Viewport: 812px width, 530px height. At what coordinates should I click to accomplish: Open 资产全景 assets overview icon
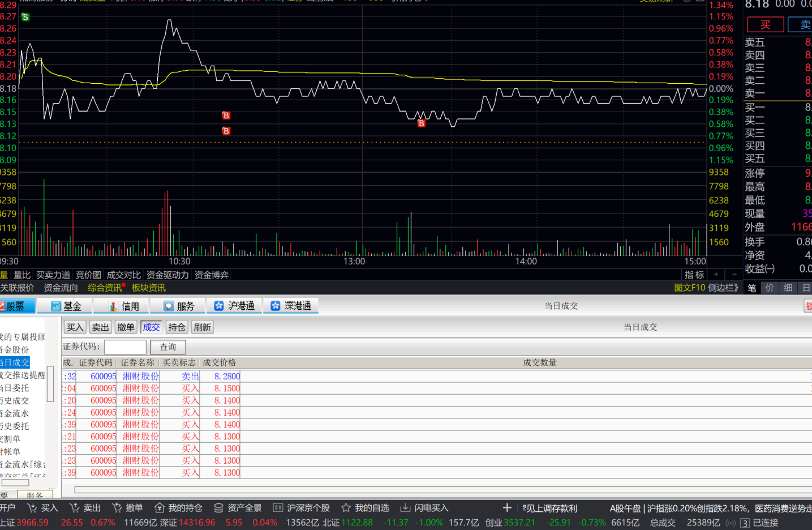(x=218, y=508)
